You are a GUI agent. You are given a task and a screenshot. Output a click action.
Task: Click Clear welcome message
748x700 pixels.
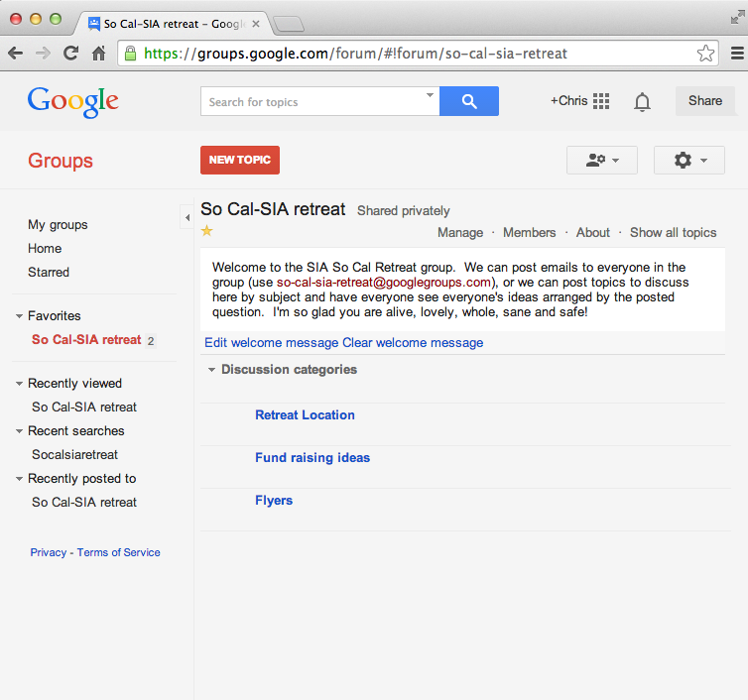click(x=413, y=343)
